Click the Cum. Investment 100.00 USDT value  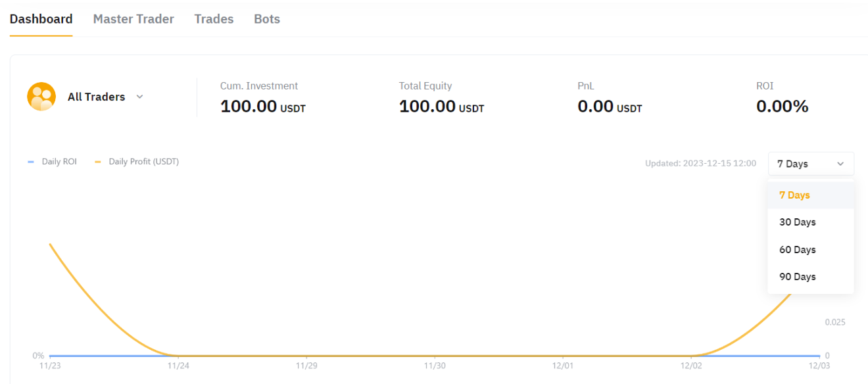tap(262, 107)
